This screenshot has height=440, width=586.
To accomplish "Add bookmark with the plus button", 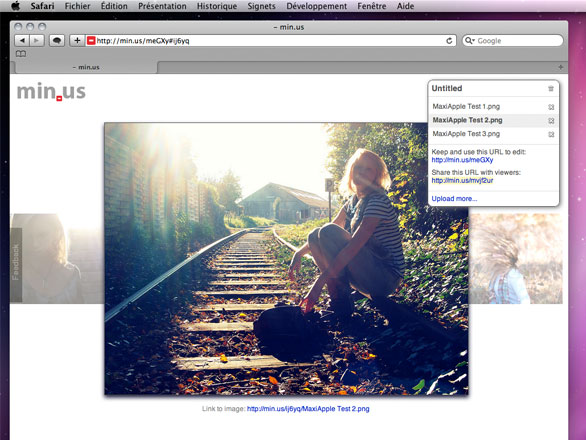I will pyautogui.click(x=77, y=40).
